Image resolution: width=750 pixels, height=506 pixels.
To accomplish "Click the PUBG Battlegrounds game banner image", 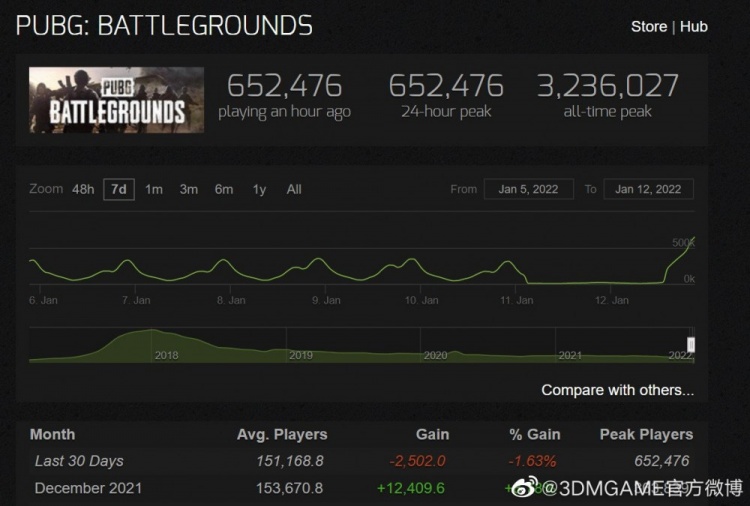I will coord(116,100).
